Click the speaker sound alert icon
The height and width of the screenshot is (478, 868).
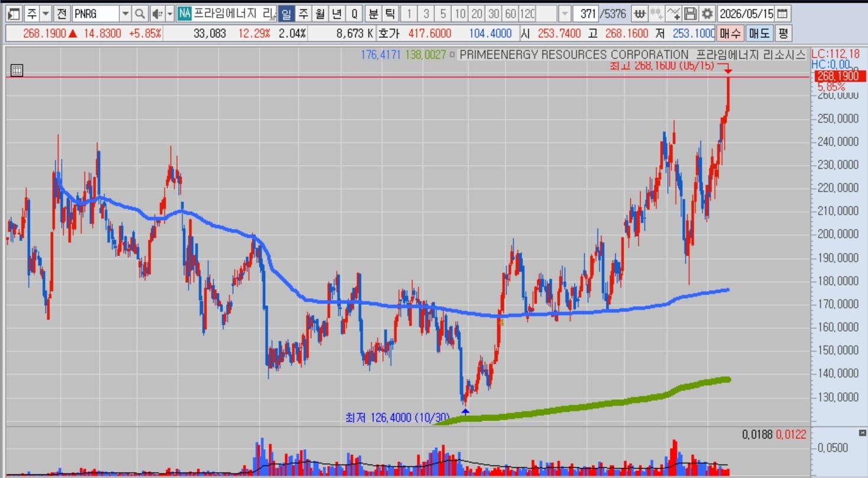[157, 13]
